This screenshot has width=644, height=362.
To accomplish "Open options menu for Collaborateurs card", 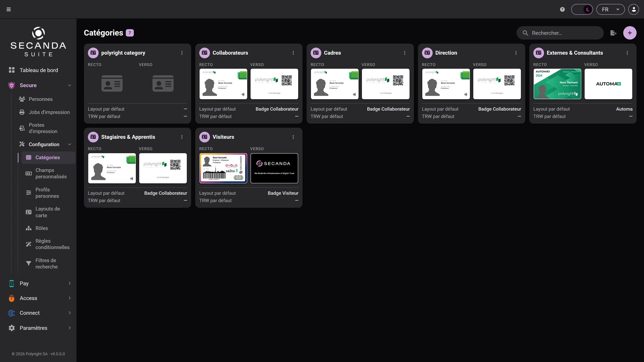I will 293,53.
